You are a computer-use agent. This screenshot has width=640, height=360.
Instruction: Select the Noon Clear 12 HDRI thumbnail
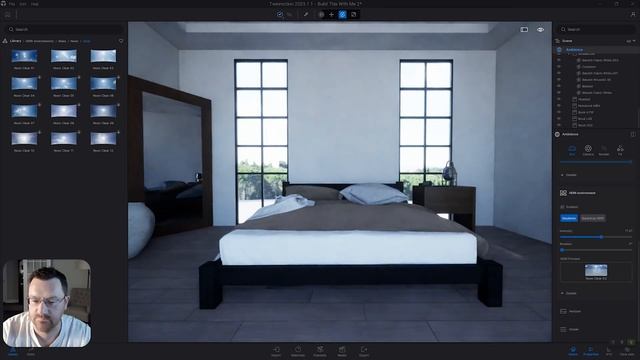(x=103, y=138)
